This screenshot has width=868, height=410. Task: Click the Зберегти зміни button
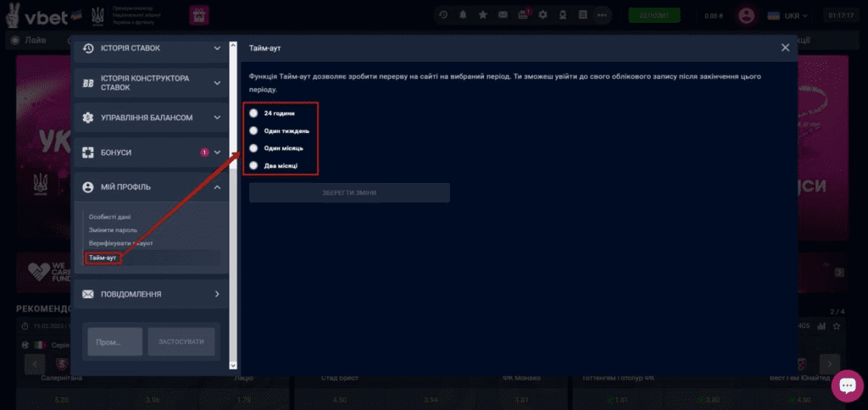(x=349, y=192)
